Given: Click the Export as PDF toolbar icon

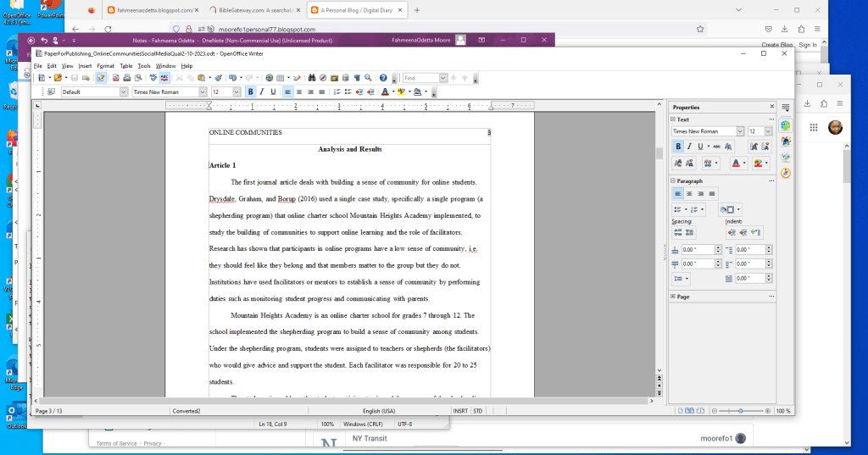Looking at the screenshot, I should click(114, 78).
